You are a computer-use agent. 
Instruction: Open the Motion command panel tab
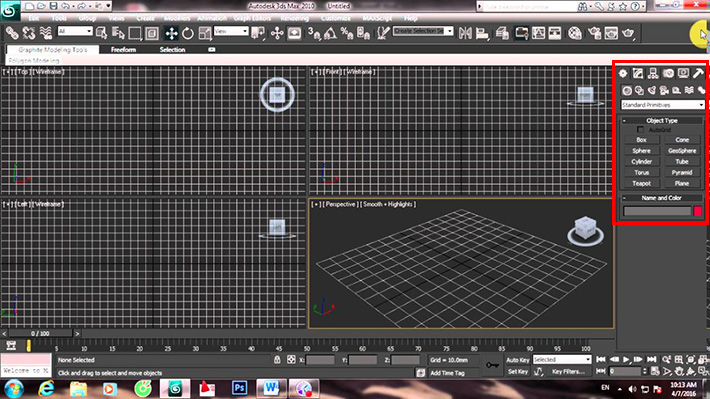[668, 73]
